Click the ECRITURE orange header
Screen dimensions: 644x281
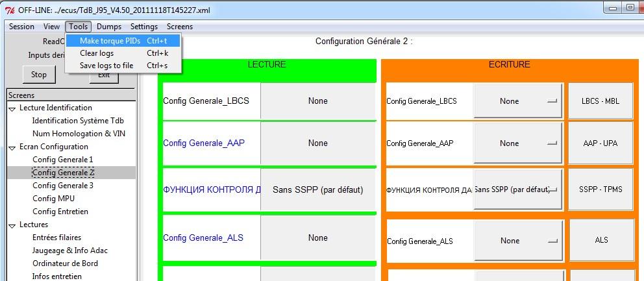tap(509, 64)
